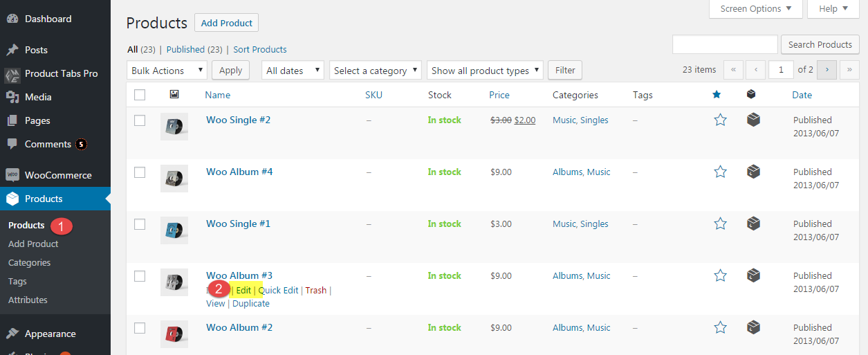Go to Product Tabs Pro menu
Viewport: 868px width, 355px height.
(61, 73)
